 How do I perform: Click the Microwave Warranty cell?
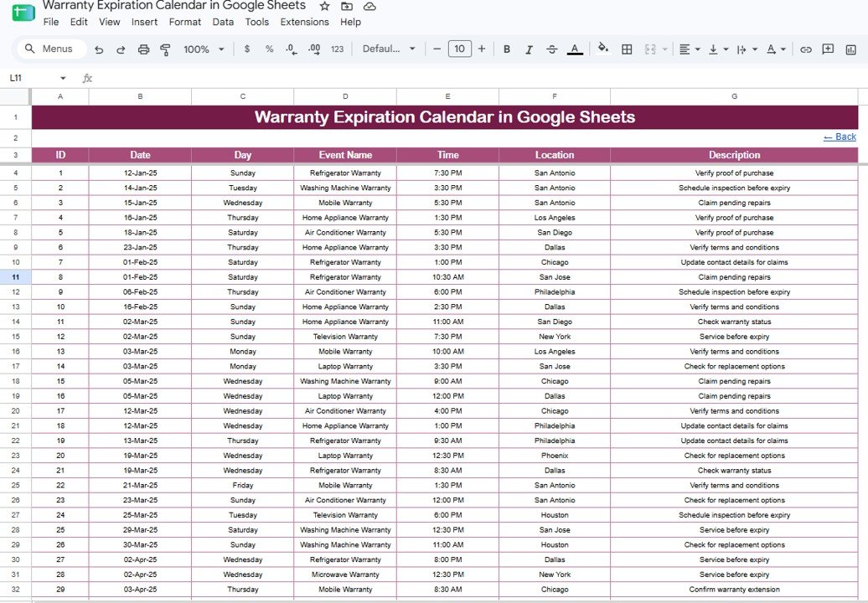coord(345,575)
